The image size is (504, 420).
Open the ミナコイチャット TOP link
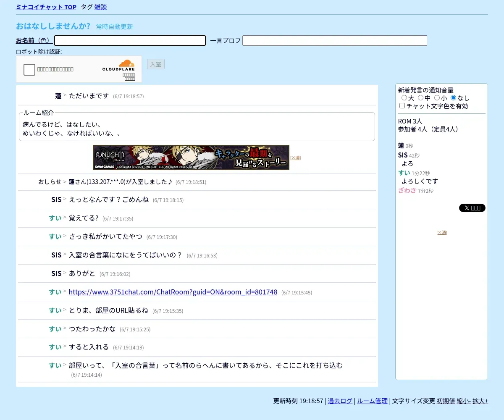pos(46,7)
